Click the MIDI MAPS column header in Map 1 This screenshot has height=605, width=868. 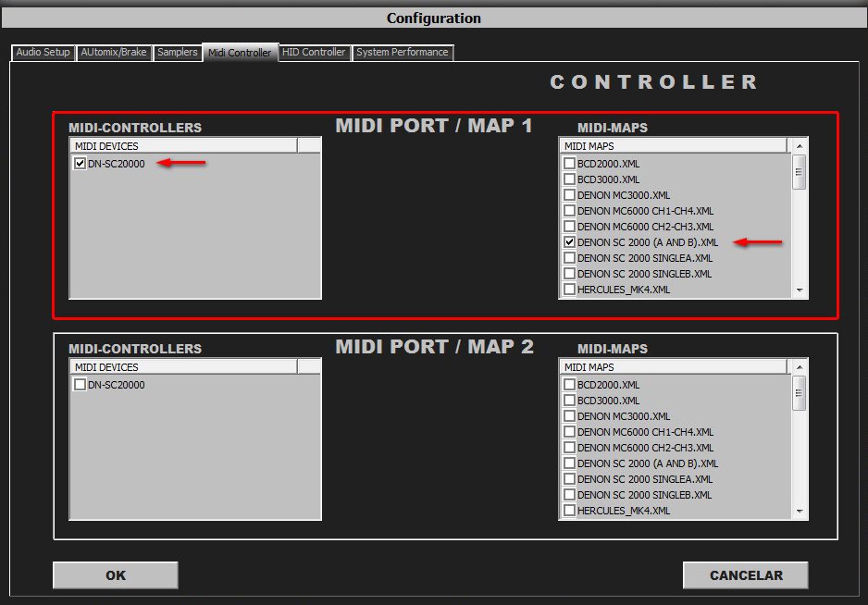coord(673,146)
